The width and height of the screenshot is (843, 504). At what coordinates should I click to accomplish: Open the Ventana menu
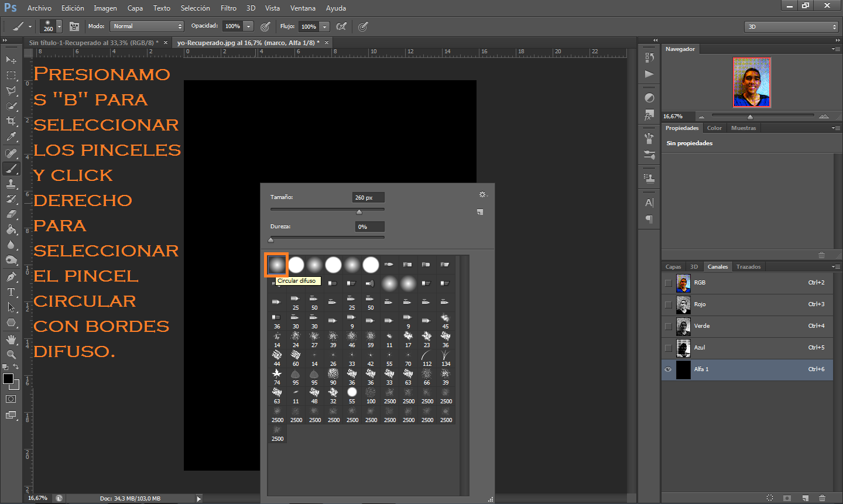[x=303, y=8]
